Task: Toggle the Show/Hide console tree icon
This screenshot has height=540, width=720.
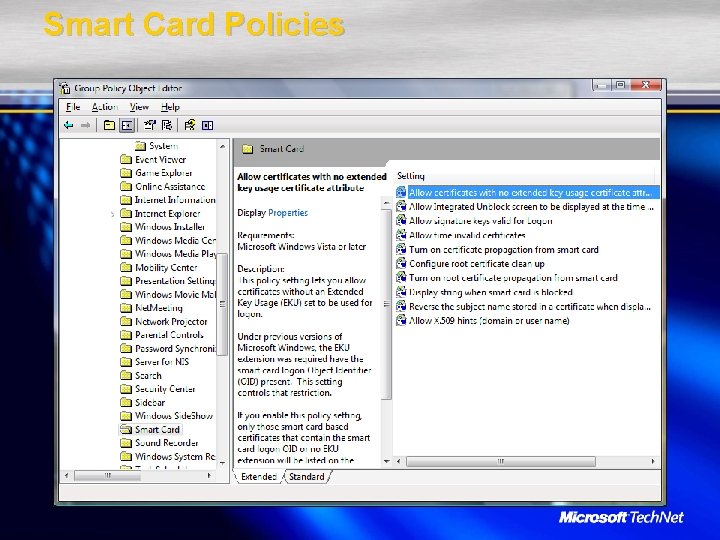Action: click(x=127, y=125)
